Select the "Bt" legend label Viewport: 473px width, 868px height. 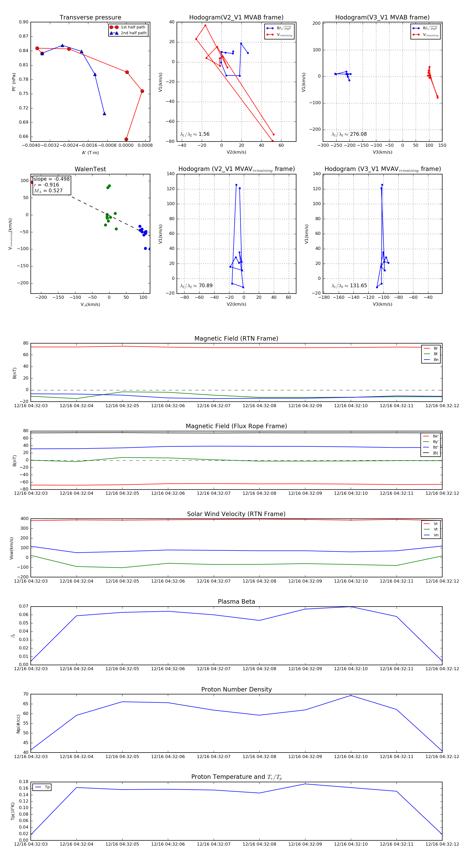point(436,354)
